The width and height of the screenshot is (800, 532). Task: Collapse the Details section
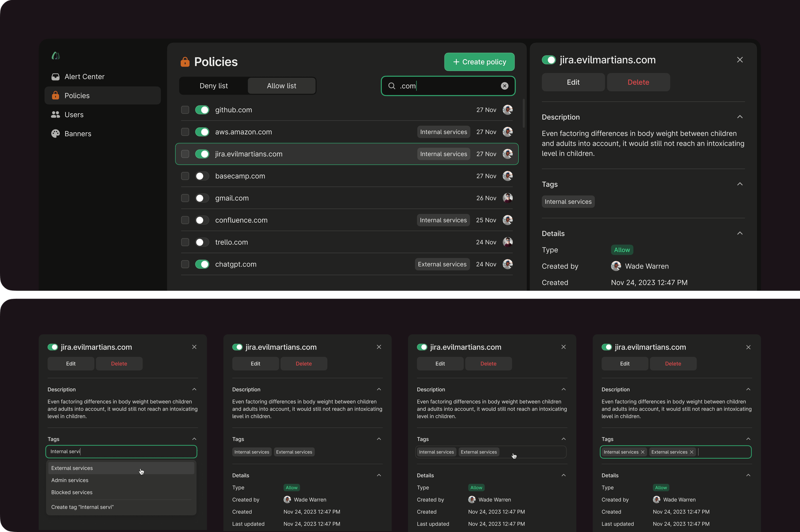pos(740,233)
